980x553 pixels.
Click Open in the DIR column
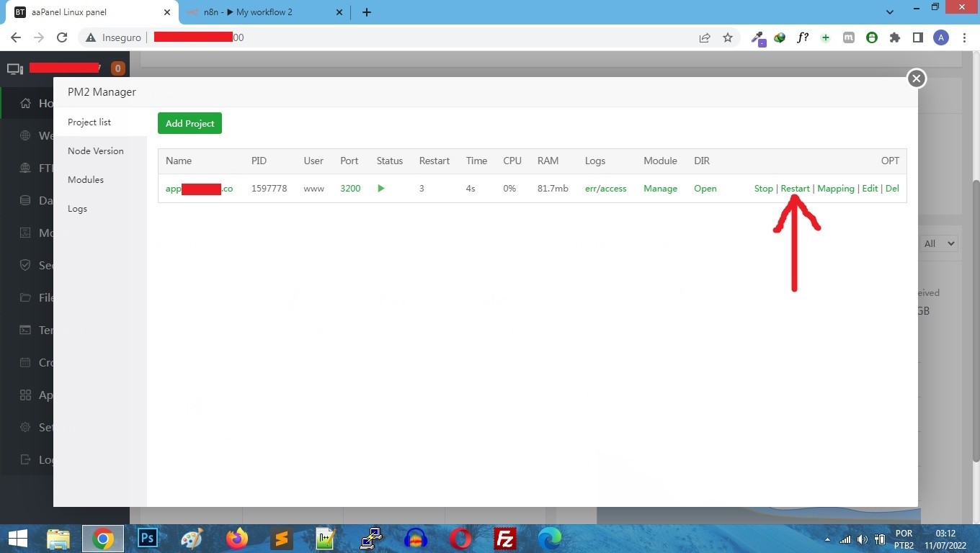pyautogui.click(x=705, y=189)
